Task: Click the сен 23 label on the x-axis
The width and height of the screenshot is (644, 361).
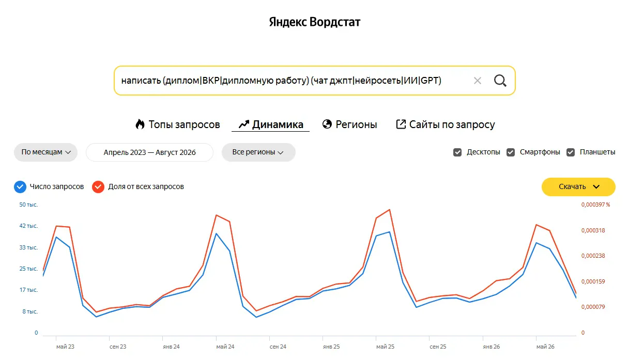Action: pos(118,347)
